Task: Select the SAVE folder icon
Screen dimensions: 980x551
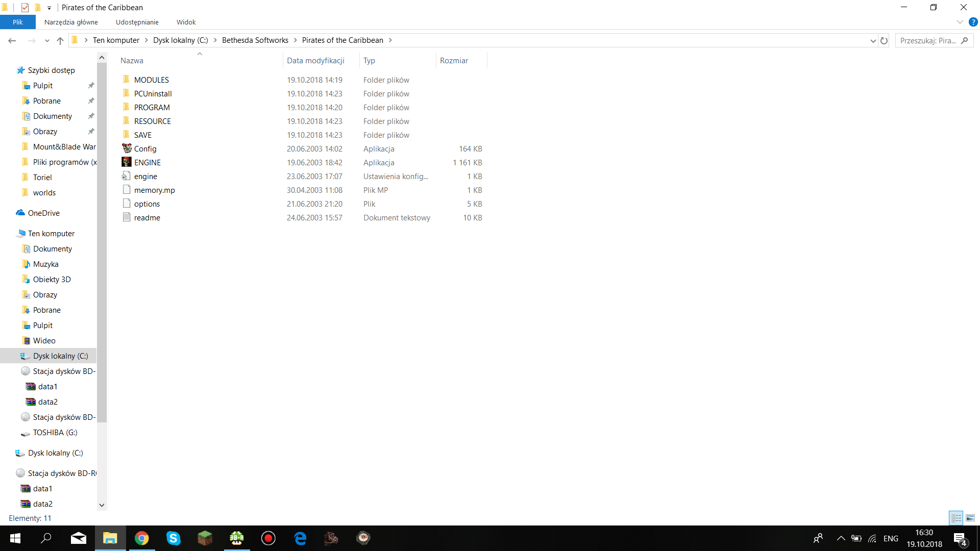Action: (x=127, y=135)
